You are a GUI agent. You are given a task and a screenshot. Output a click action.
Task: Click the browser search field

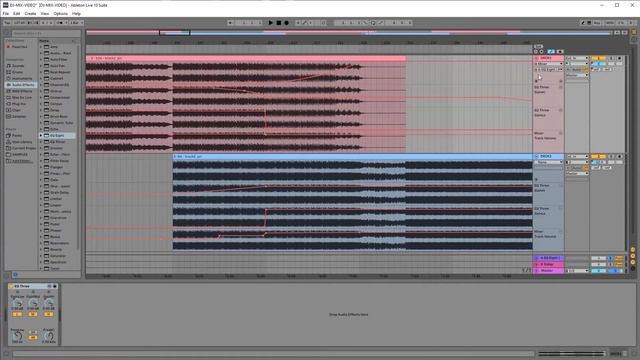click(x=45, y=33)
